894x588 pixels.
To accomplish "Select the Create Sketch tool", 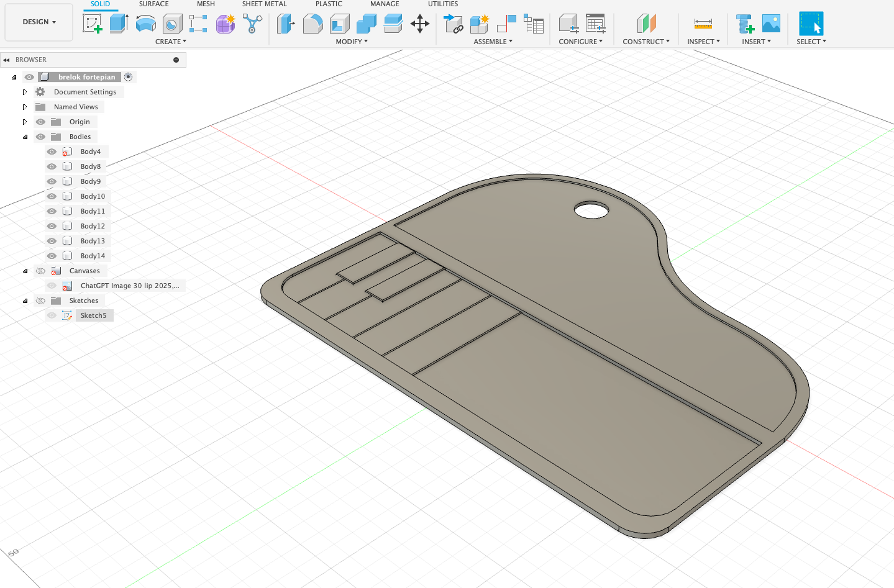I will click(92, 24).
